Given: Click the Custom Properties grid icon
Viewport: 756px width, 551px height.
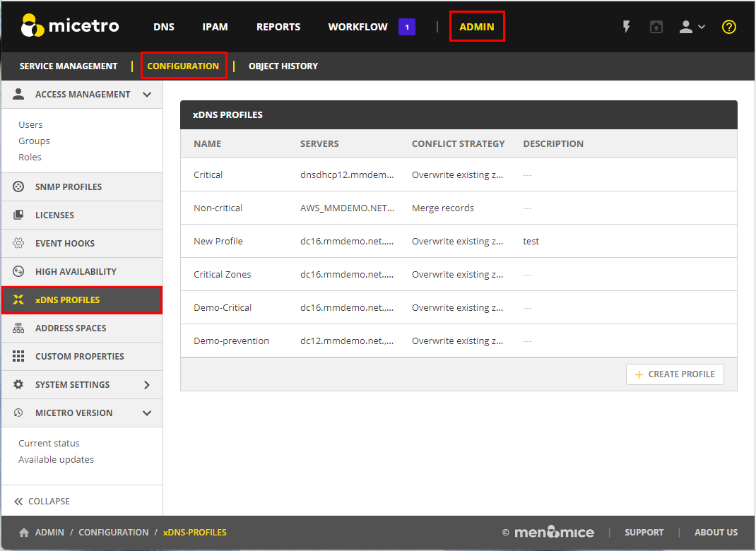Looking at the screenshot, I should [x=19, y=356].
